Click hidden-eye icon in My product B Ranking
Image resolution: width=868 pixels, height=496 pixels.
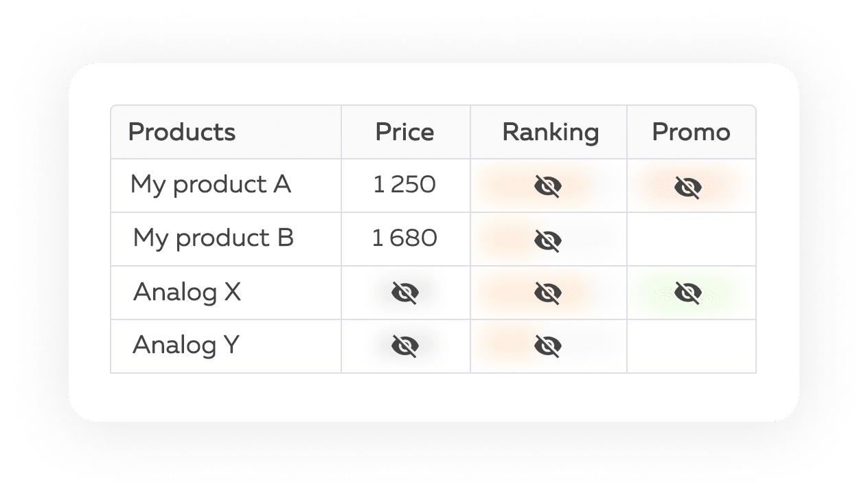[x=548, y=240]
